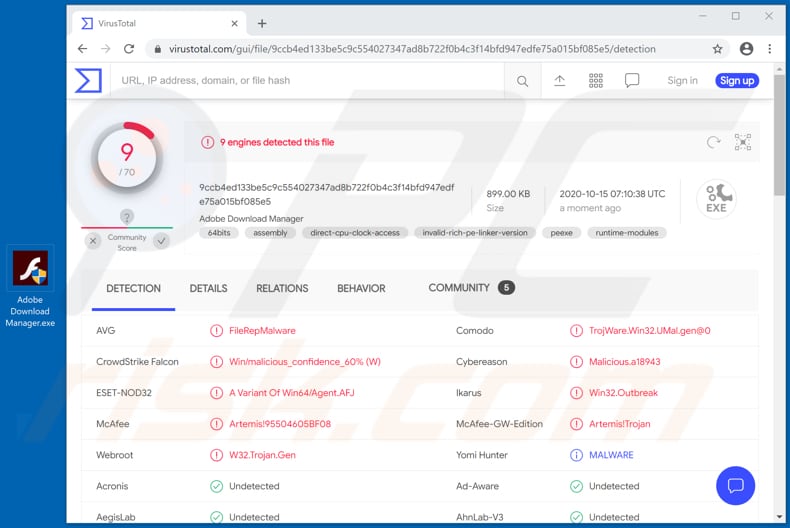Click the MALWARE result for Yomi Hunter
Screen dimensions: 790x528
tap(611, 455)
